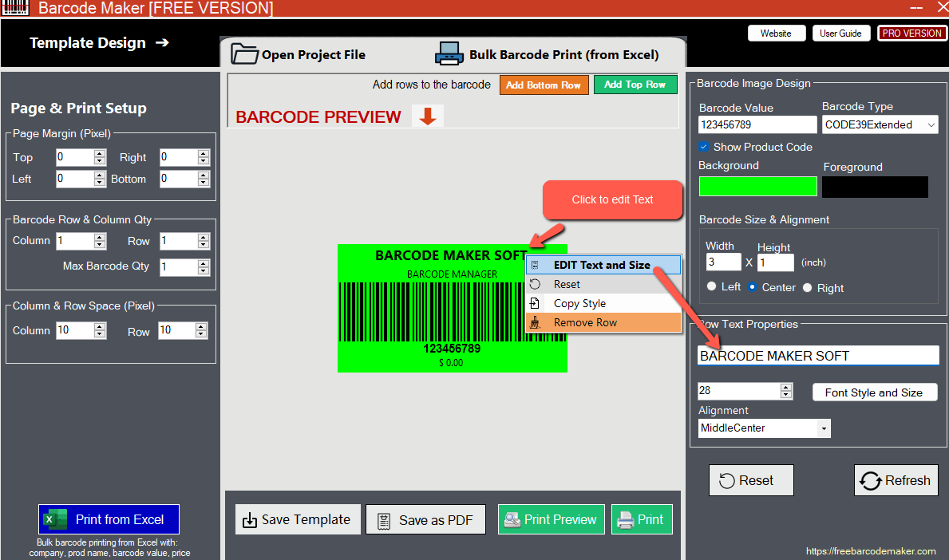
Task: Open the Font Style and Size button
Action: (x=874, y=392)
